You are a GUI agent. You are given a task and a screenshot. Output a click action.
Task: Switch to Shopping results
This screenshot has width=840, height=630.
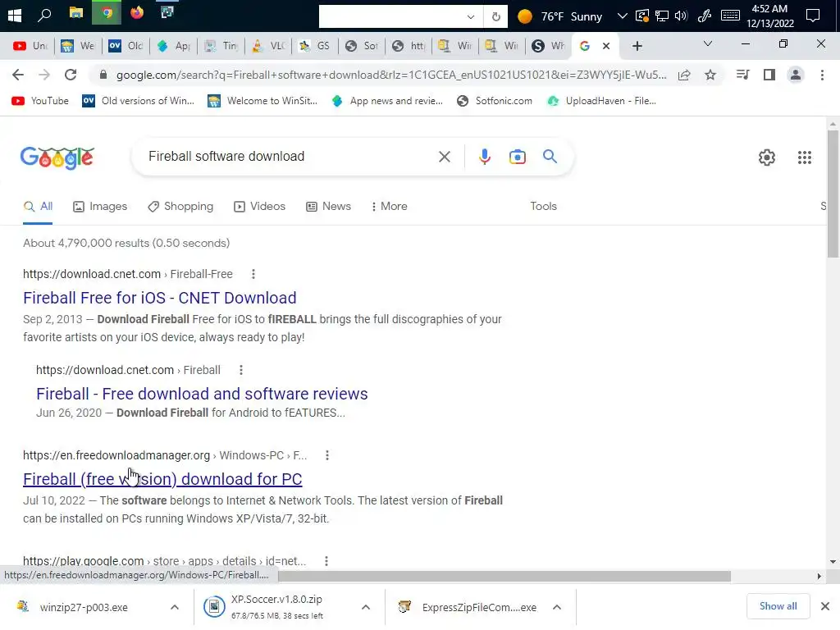click(x=180, y=206)
